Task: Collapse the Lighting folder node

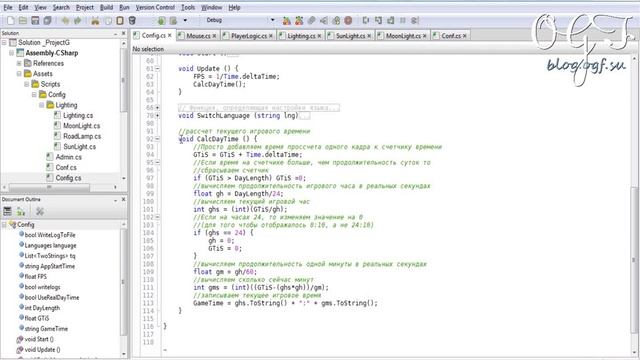Action: click(x=41, y=105)
